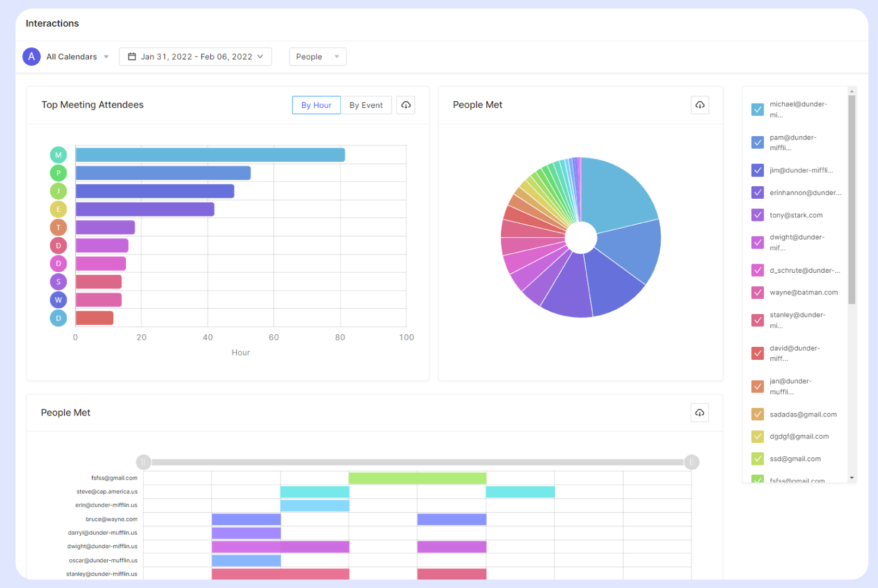
Task: Click the ssd@gmail.com legend label
Action: click(795, 459)
